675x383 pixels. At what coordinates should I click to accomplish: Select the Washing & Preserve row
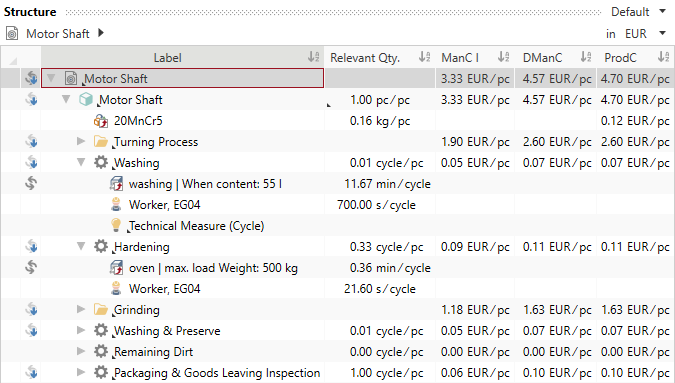click(338, 330)
